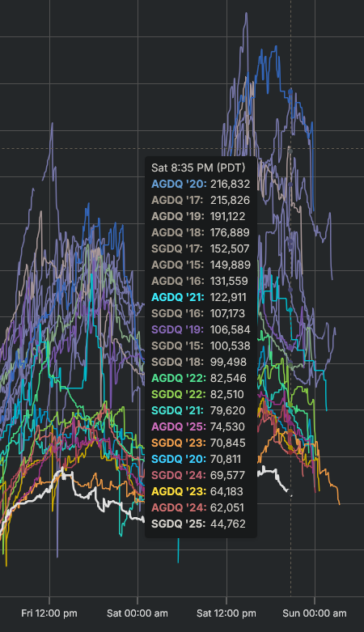Click the AGDQ '20 data point on hover line
This screenshot has height=632, width=364.
click(x=290, y=92)
